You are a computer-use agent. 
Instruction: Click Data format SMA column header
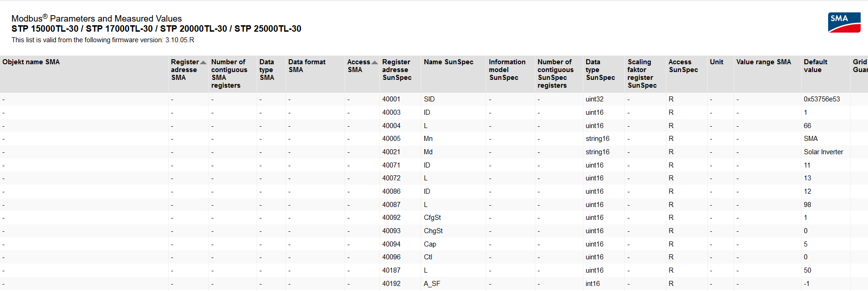[307, 66]
